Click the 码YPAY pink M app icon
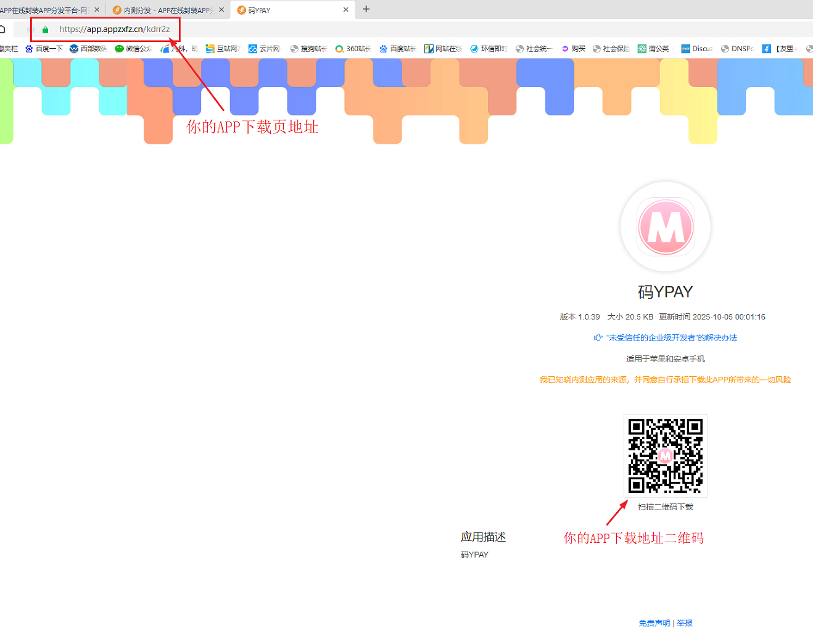813x644 pixels. pyautogui.click(x=666, y=227)
